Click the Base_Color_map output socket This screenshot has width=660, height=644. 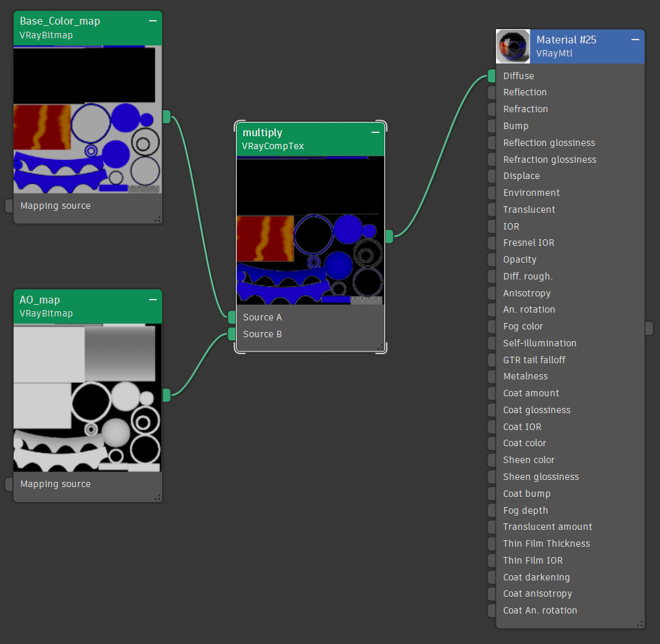click(x=167, y=117)
